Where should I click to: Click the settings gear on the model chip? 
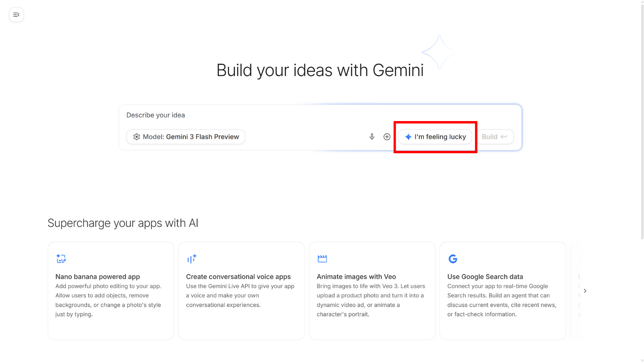coord(136,137)
